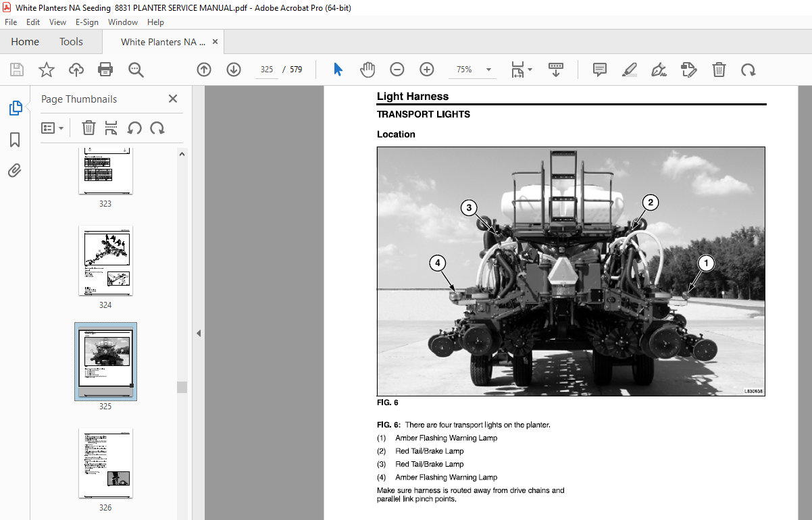Open the Help menu
This screenshot has height=520, width=812.
pos(155,22)
